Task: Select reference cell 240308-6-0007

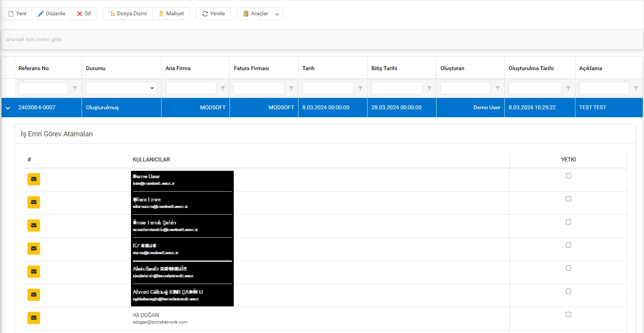Action: pyautogui.click(x=48, y=108)
